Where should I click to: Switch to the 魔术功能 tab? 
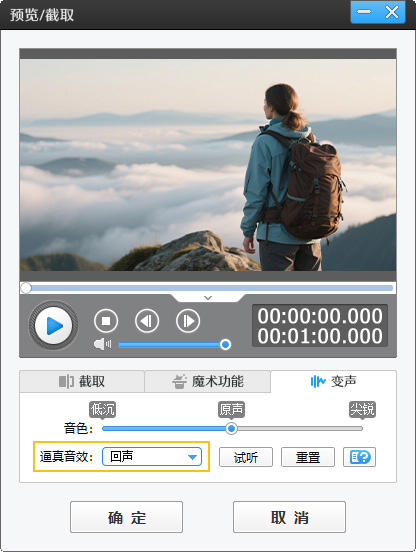click(x=208, y=381)
